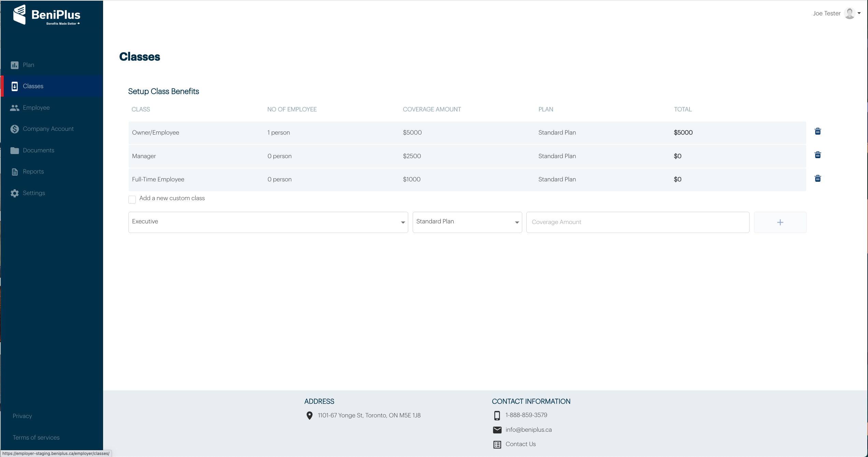Delete the Manager class row
This screenshot has width=868, height=457.
(x=818, y=155)
